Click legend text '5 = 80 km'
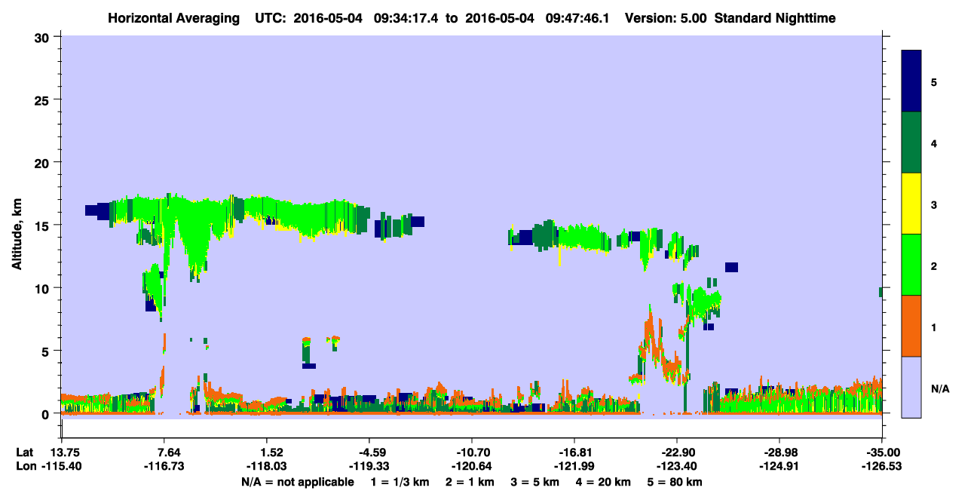Image resolution: width=980 pixels, height=503 pixels. point(675,482)
